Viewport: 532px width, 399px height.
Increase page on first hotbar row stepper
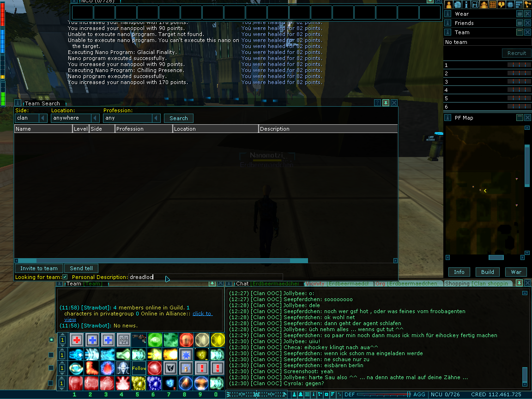(x=62, y=334)
